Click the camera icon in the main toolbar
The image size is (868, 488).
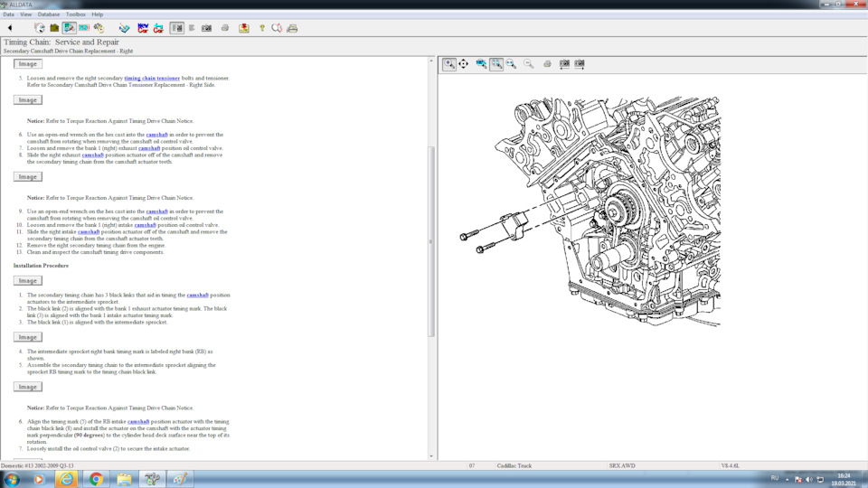pyautogui.click(x=206, y=28)
